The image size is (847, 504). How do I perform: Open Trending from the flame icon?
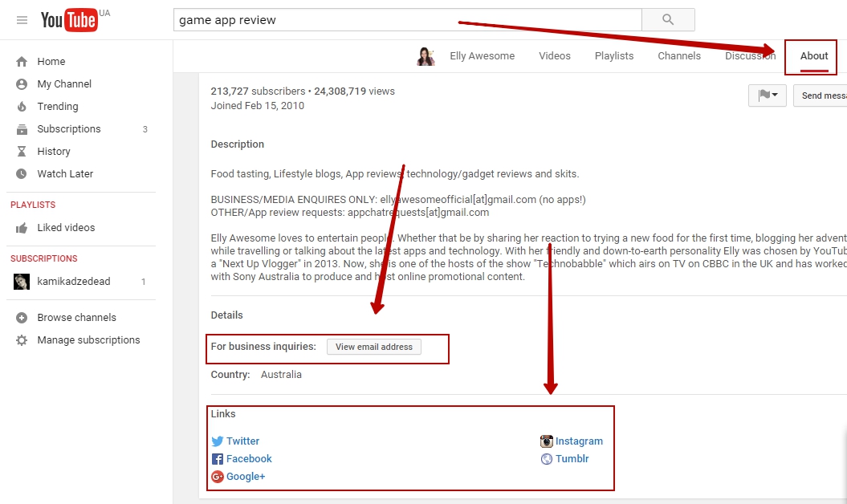point(22,107)
